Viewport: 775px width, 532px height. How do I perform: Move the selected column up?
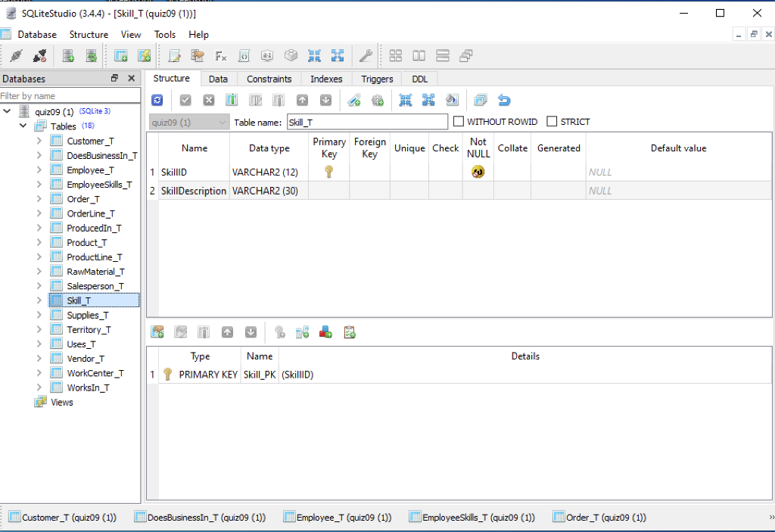[302, 101]
